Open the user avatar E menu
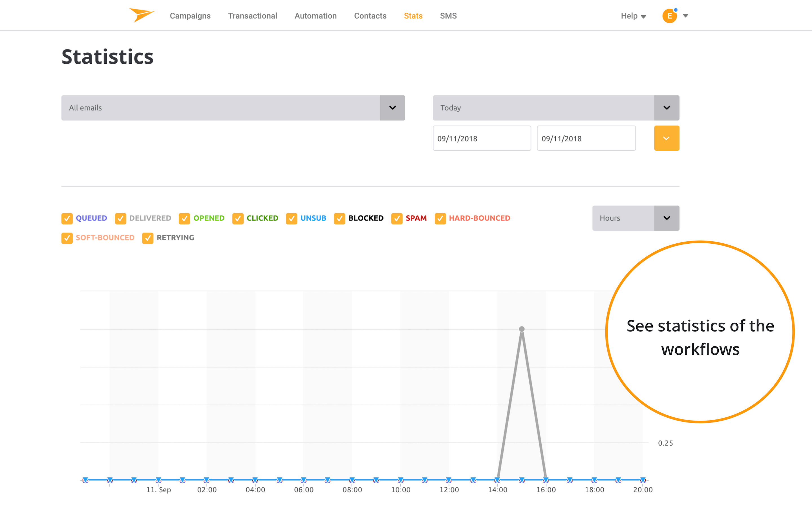Viewport: 812px width, 507px height. pyautogui.click(x=669, y=16)
